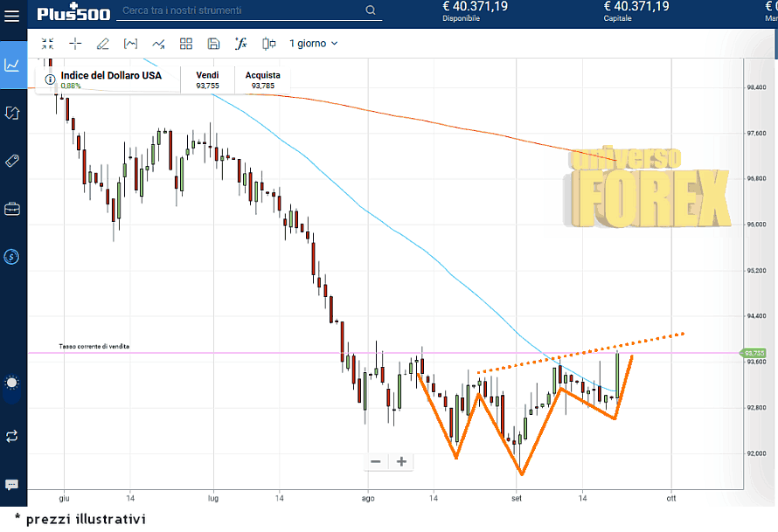Click the Acquista 93,785 button
Screen dimensions: 778x532
(x=262, y=80)
